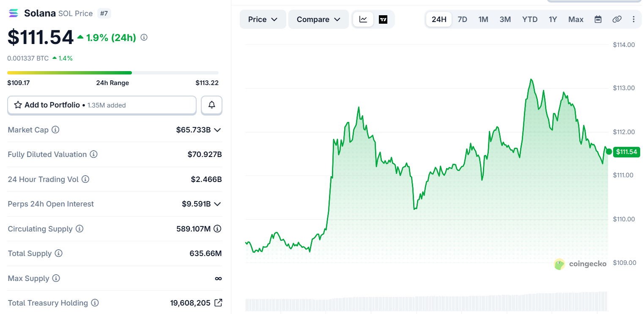Select the 7D timeframe tab
644x314 pixels.
coord(463,19)
